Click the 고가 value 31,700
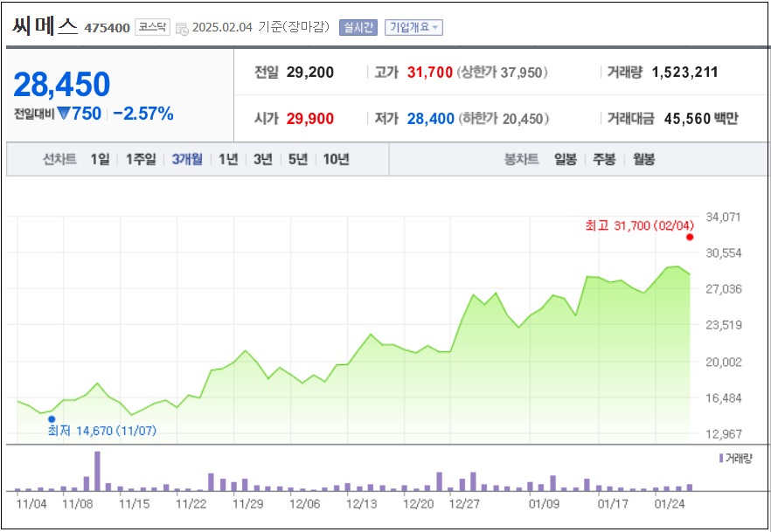Viewport: 771px width, 532px height. tap(430, 73)
